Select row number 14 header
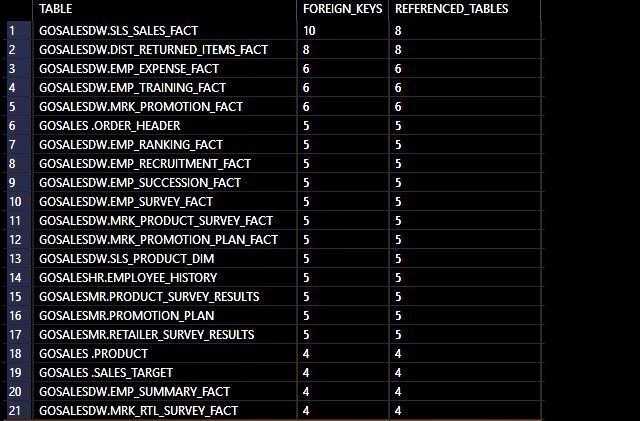Image resolution: width=640 pixels, height=421 pixels. click(19, 278)
